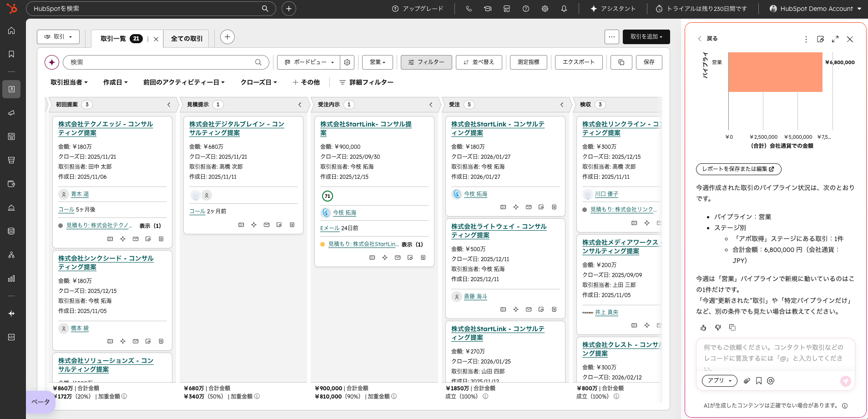This screenshot has width=868, height=419.
Task: Click the create plus button in top bar
Action: point(289,9)
